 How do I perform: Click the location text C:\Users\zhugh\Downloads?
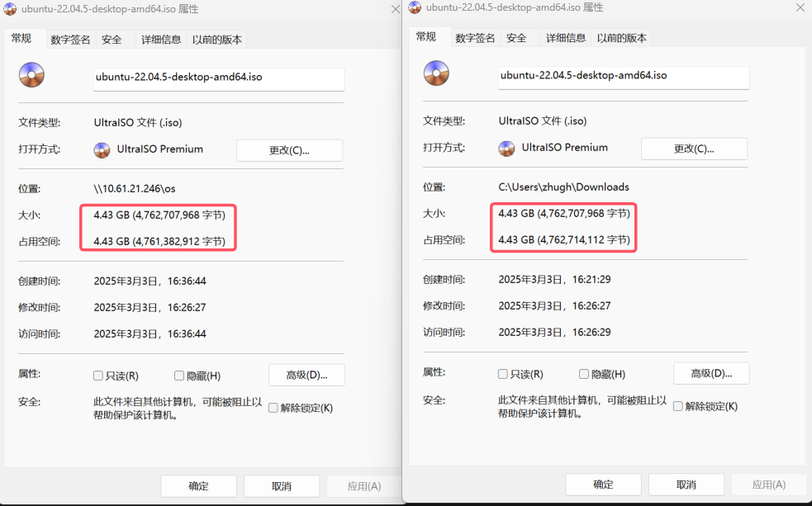(563, 187)
